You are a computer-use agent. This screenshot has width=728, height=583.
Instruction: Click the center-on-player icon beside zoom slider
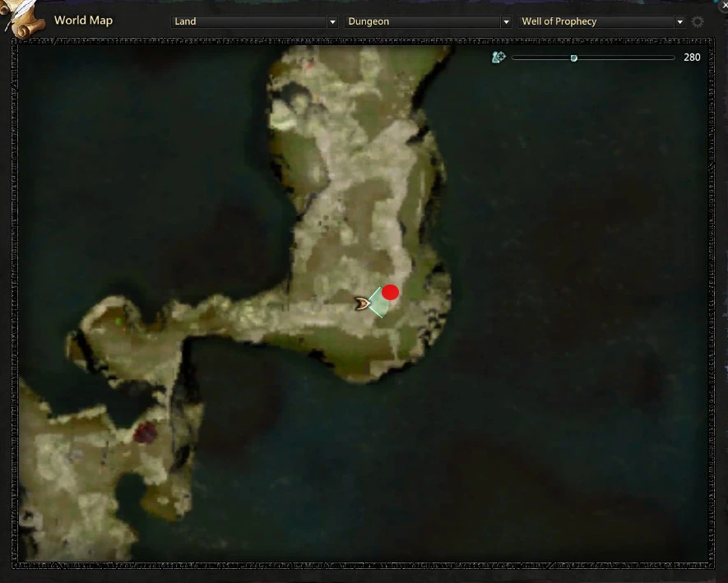(x=498, y=57)
